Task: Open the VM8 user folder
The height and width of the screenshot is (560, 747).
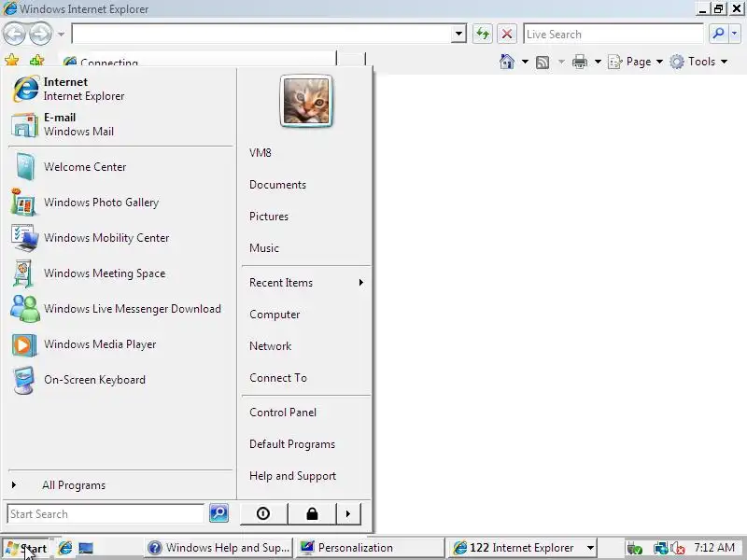Action: click(305, 153)
